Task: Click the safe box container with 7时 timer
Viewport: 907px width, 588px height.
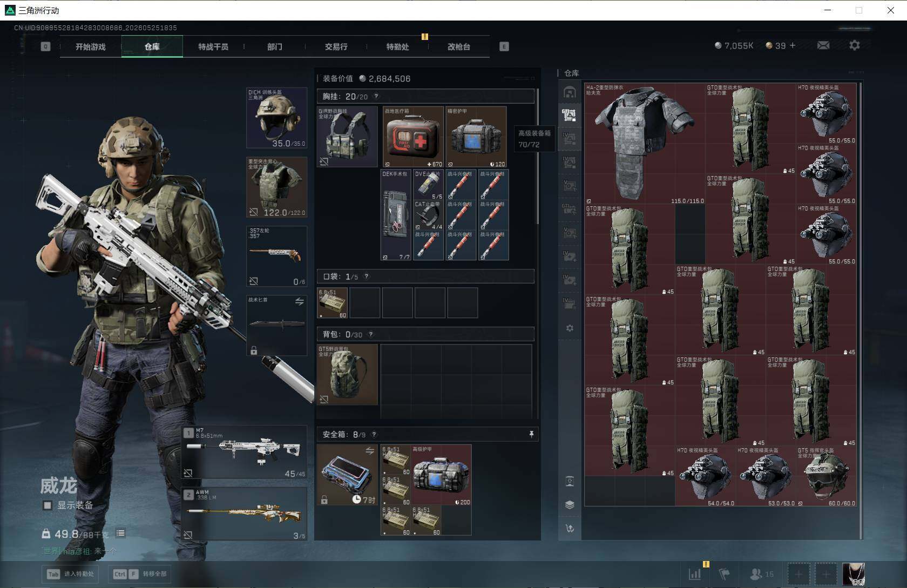Action: (x=347, y=475)
